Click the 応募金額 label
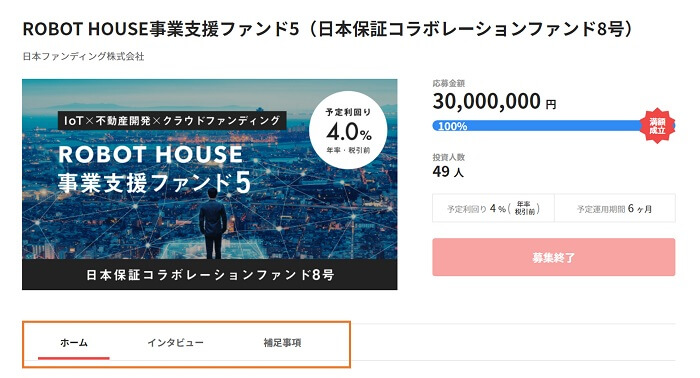700x378 pixels. pyautogui.click(x=449, y=83)
